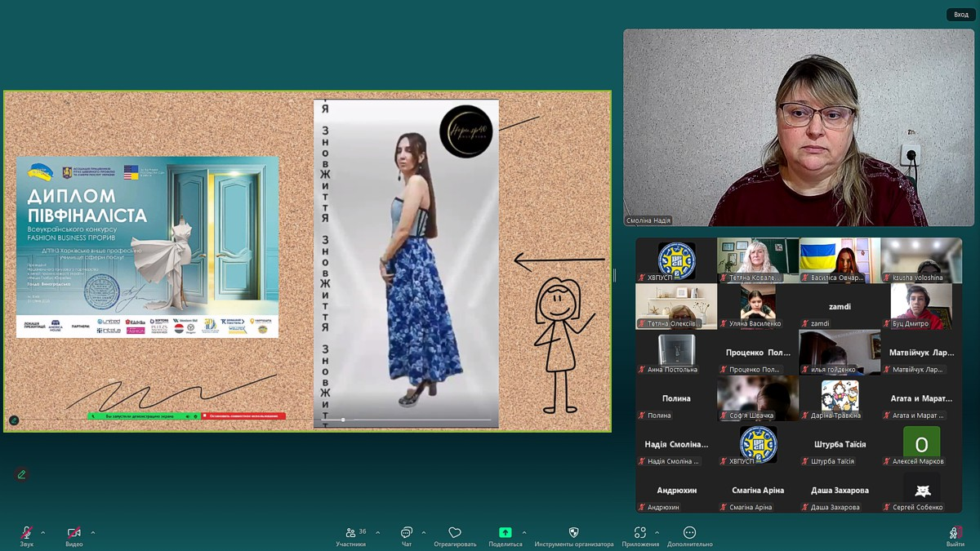
Task: Select илья гойденко participant tile
Action: [x=840, y=353]
